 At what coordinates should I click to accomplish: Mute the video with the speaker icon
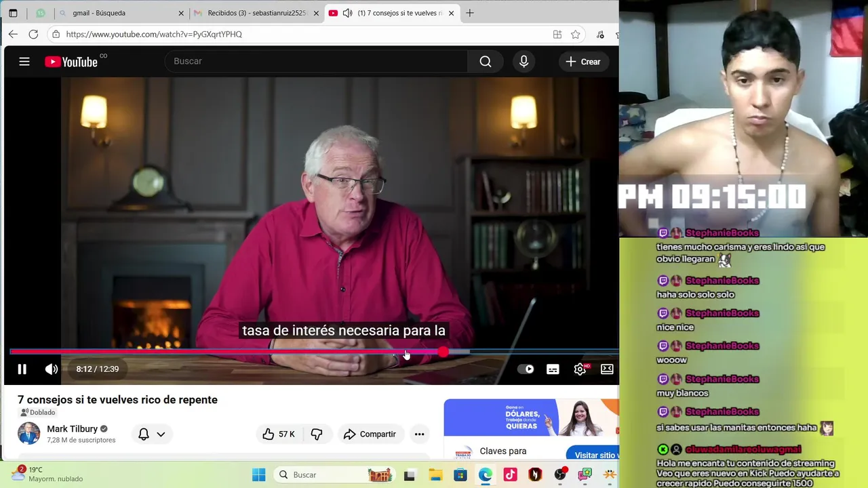[x=51, y=369]
